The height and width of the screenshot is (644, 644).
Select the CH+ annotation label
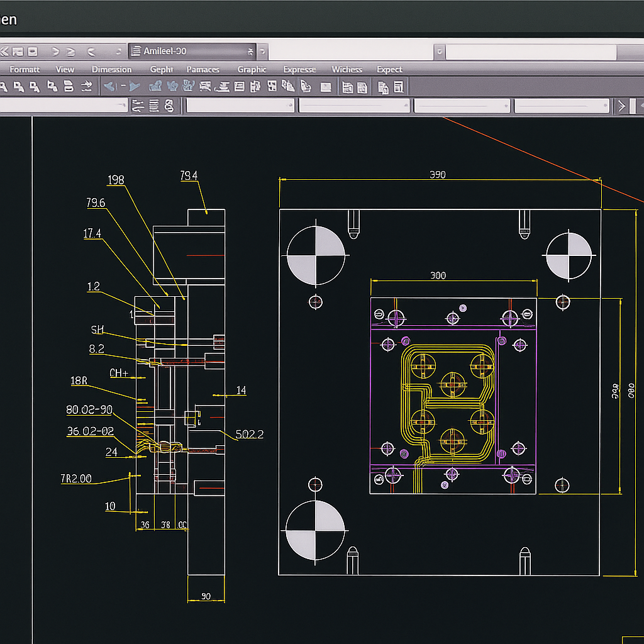click(119, 373)
